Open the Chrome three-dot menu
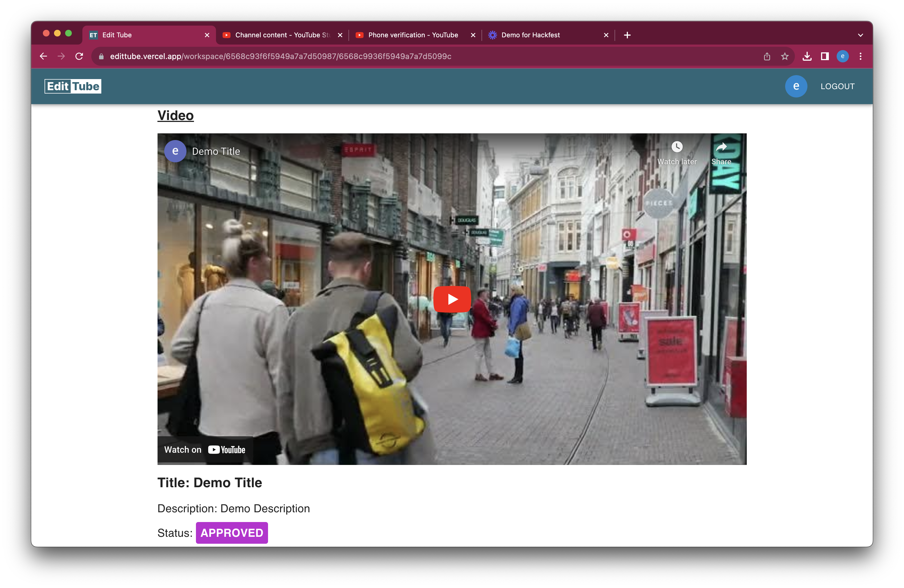 click(860, 56)
